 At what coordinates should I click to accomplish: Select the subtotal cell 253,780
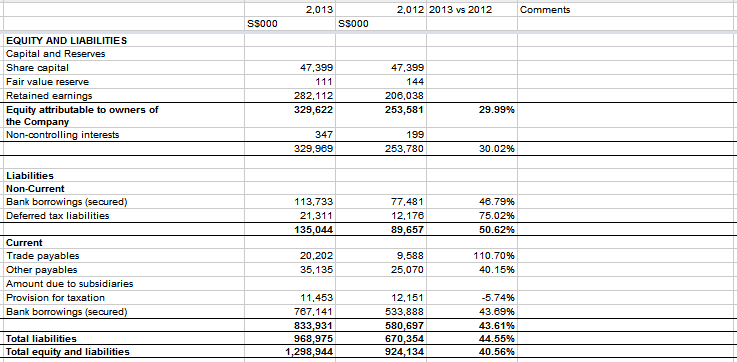click(x=381, y=149)
